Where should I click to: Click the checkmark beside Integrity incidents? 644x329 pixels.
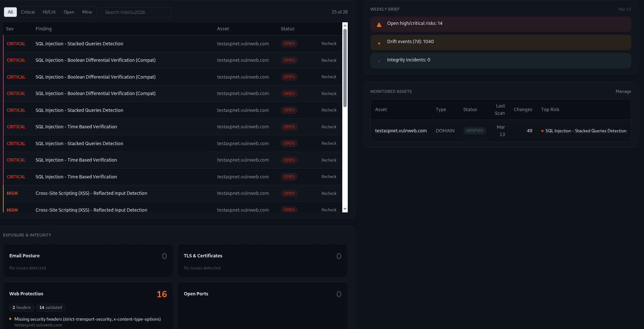[379, 61]
